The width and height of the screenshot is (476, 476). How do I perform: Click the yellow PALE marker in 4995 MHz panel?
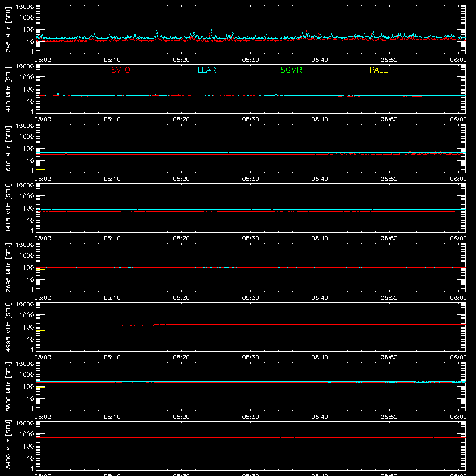point(40,331)
